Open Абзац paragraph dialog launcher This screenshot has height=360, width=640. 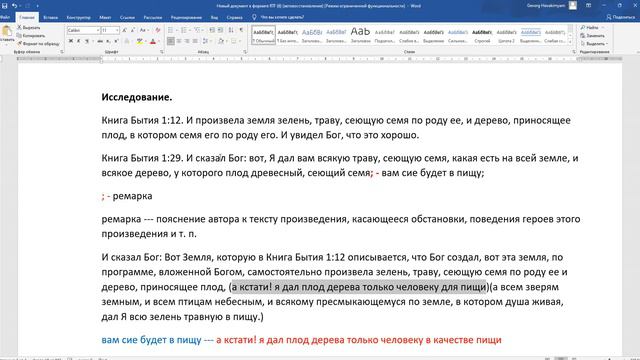coord(245,52)
